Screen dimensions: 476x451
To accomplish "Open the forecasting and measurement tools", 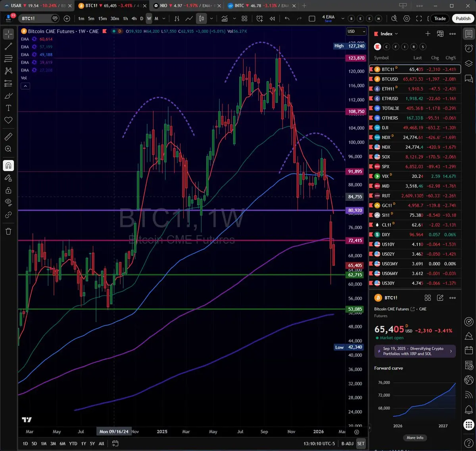I will (x=8, y=83).
